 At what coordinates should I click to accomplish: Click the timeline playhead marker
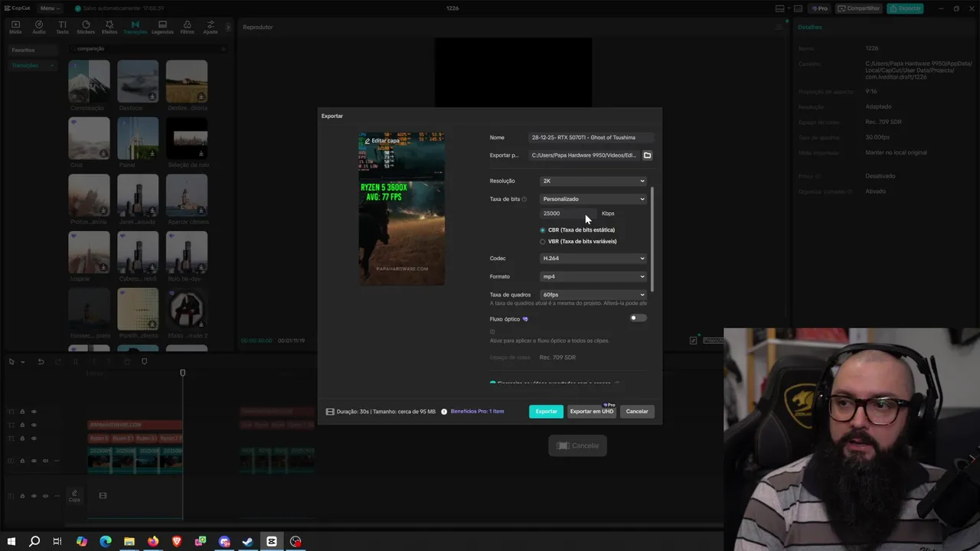[x=182, y=373]
